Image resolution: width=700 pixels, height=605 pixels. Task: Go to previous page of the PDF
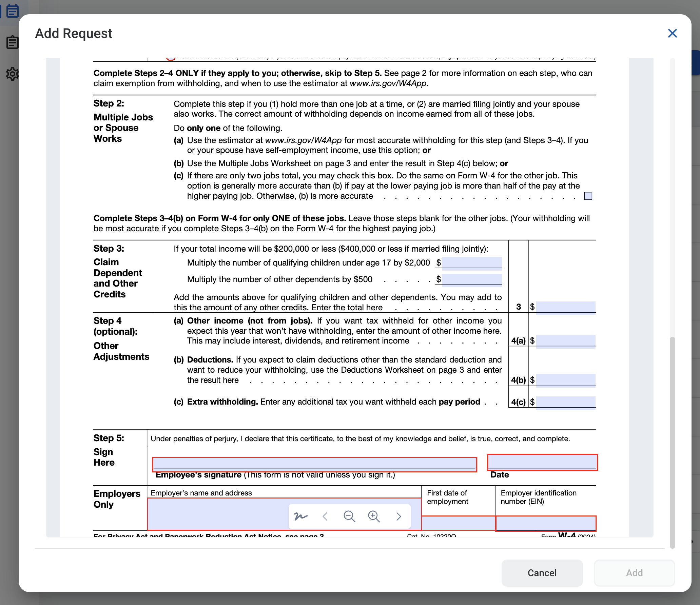point(325,516)
